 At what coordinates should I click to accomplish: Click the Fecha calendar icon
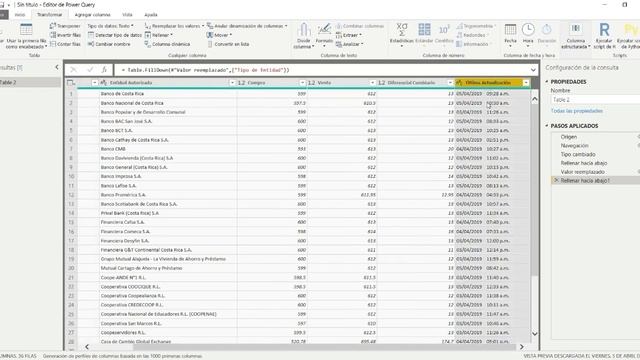pyautogui.click(x=510, y=30)
